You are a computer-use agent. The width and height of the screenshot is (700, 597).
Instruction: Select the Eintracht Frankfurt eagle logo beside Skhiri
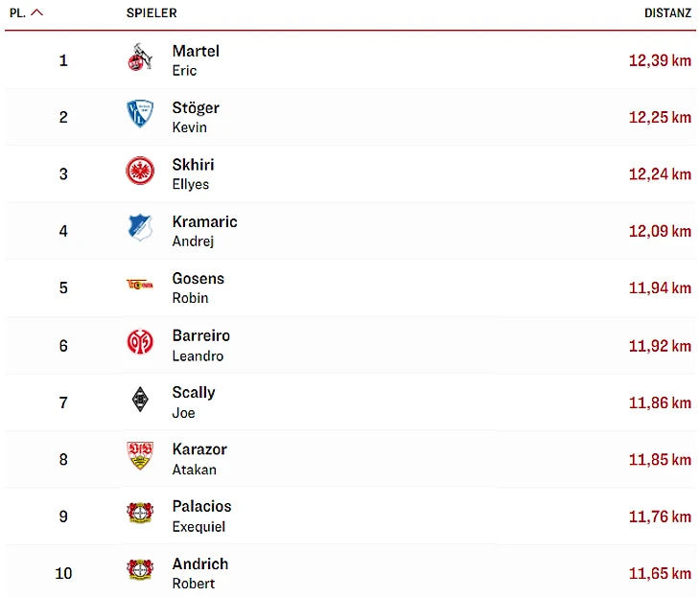click(x=140, y=172)
